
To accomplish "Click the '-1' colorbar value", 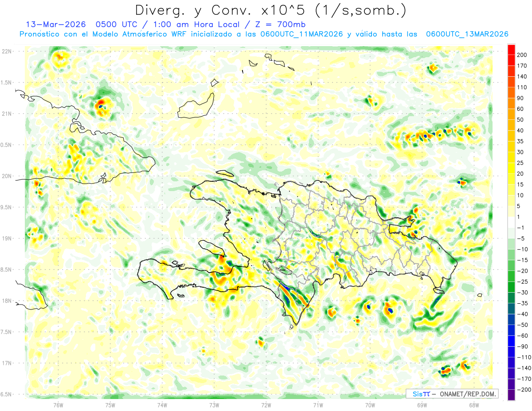I will [x=522, y=227].
